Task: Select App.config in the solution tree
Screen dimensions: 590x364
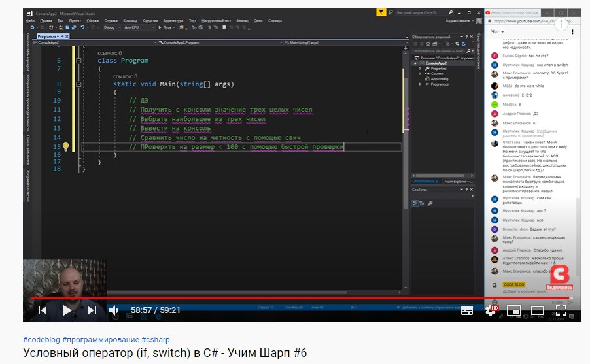Action: [x=439, y=79]
